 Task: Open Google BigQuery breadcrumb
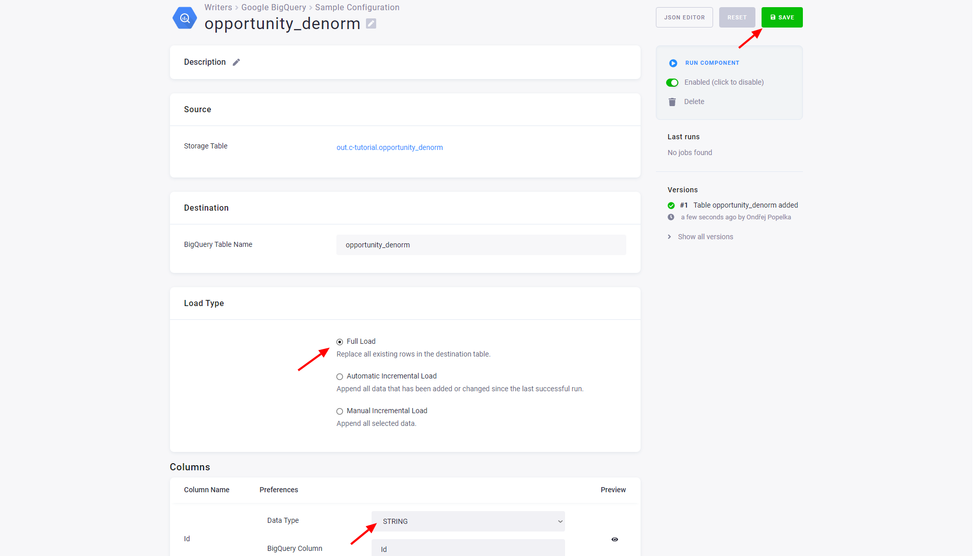pos(274,7)
